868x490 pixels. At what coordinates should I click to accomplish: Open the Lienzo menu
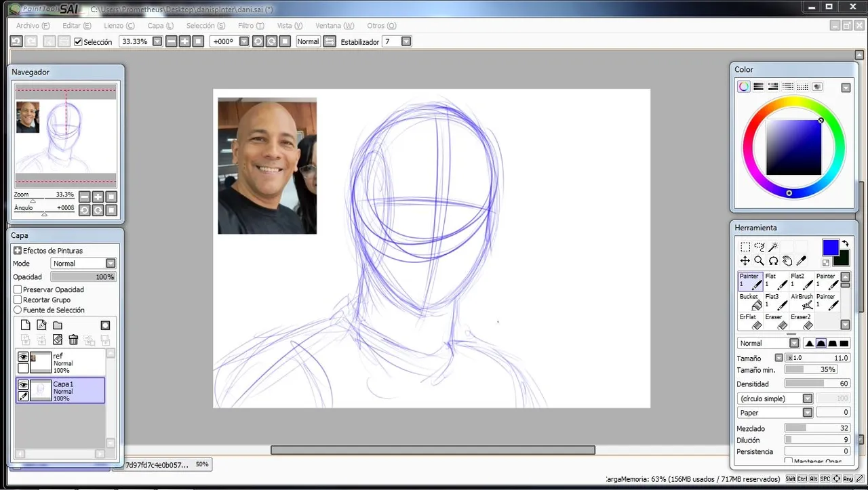click(119, 26)
